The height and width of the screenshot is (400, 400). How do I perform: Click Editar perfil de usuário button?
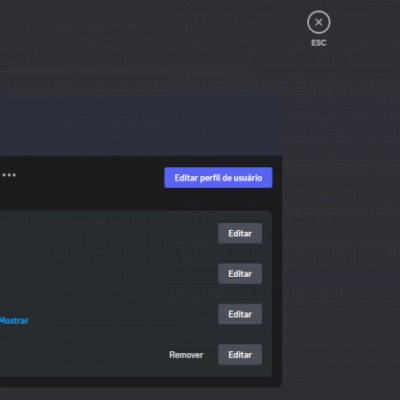218,178
